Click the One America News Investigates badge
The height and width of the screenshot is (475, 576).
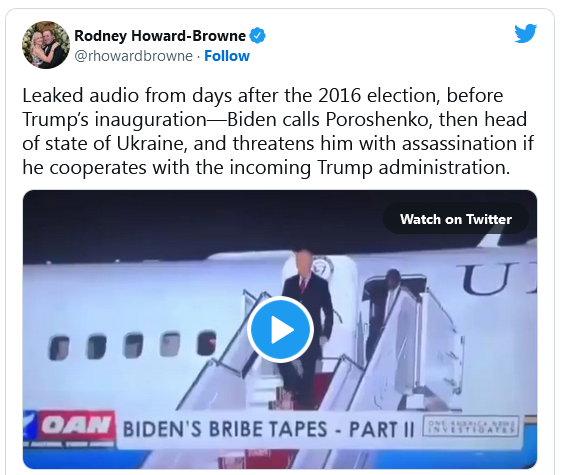click(471, 426)
